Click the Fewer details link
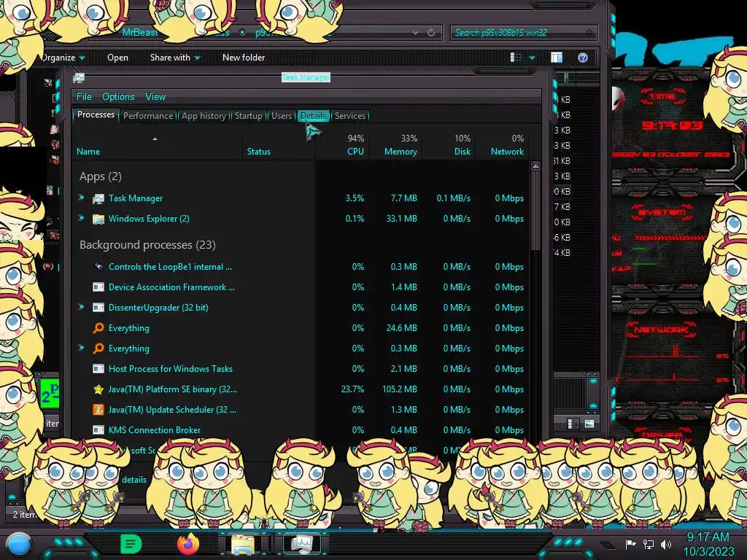747x560 pixels. pos(134,480)
